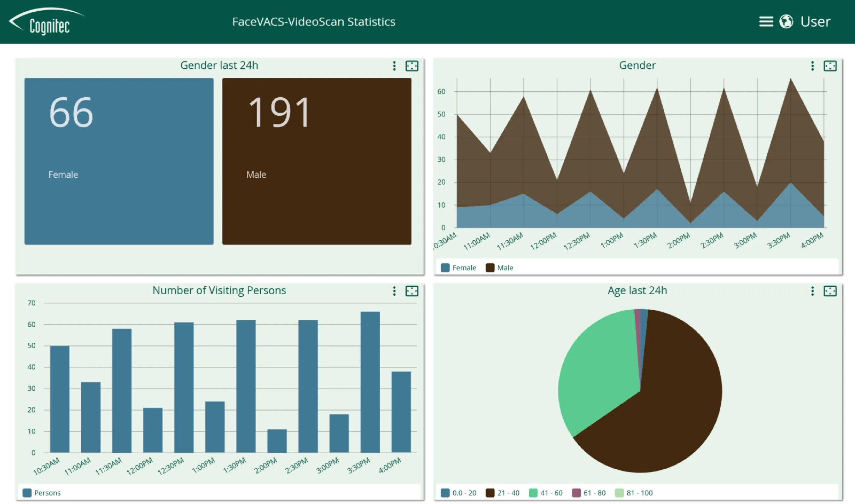Click the User label in header
Viewport: 855px width, 504px height.
815,22
